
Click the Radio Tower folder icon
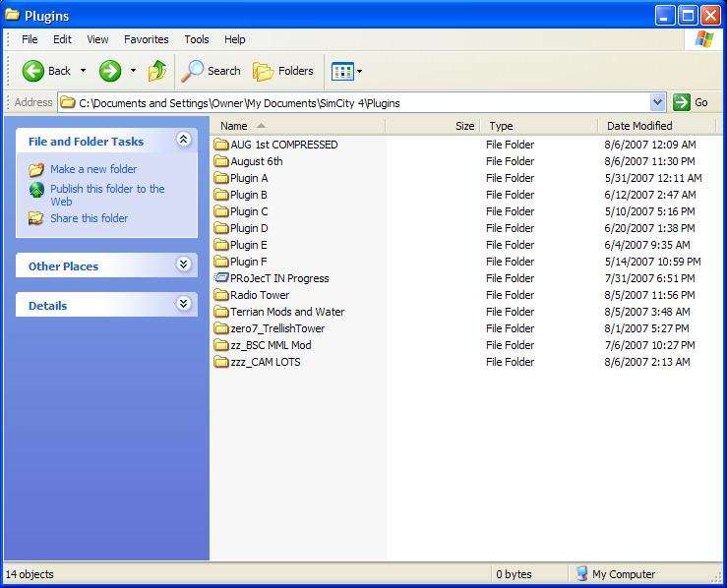221,295
